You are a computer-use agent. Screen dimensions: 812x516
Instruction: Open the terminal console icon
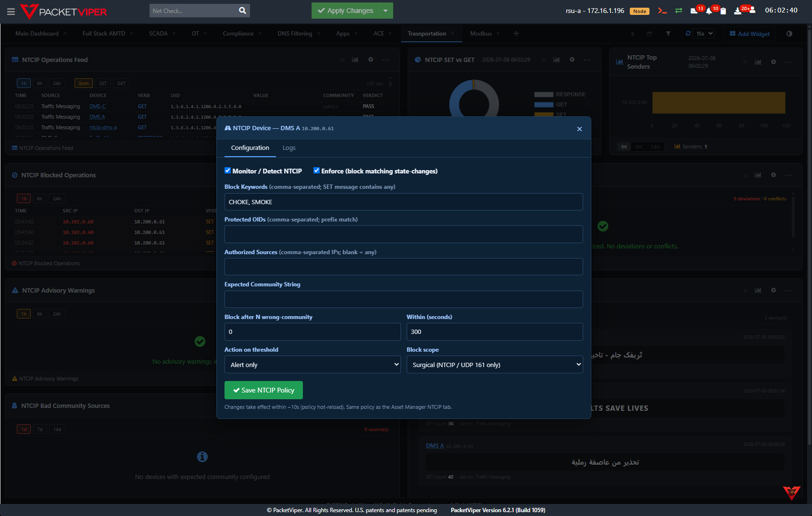pyautogui.click(x=662, y=11)
